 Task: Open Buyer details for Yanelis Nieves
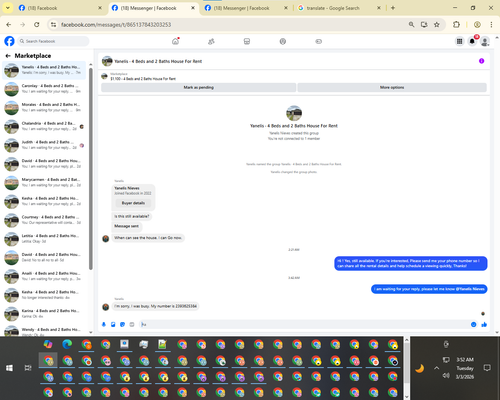click(133, 203)
